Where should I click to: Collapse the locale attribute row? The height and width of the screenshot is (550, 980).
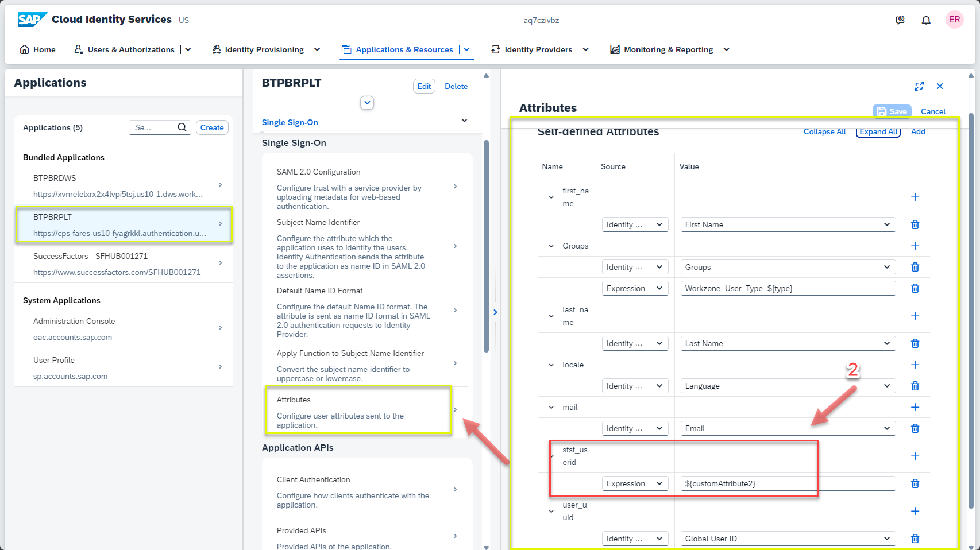tap(551, 365)
